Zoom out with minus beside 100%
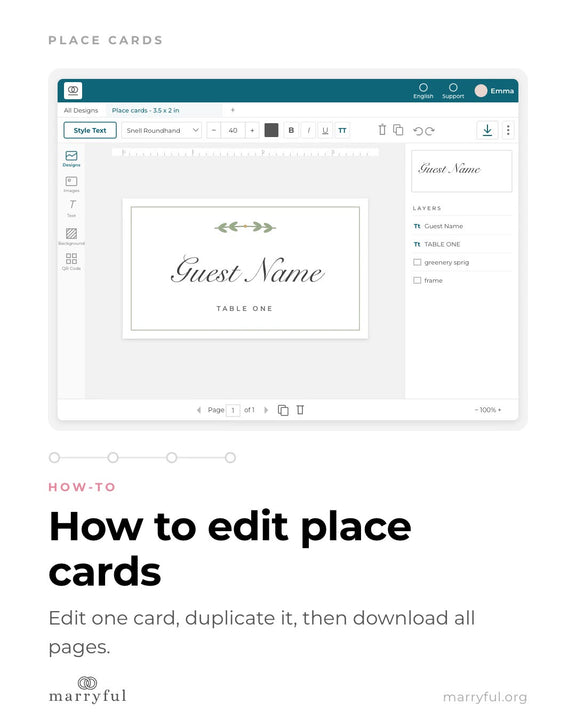Screen dimensions: 576x720 click(x=476, y=410)
